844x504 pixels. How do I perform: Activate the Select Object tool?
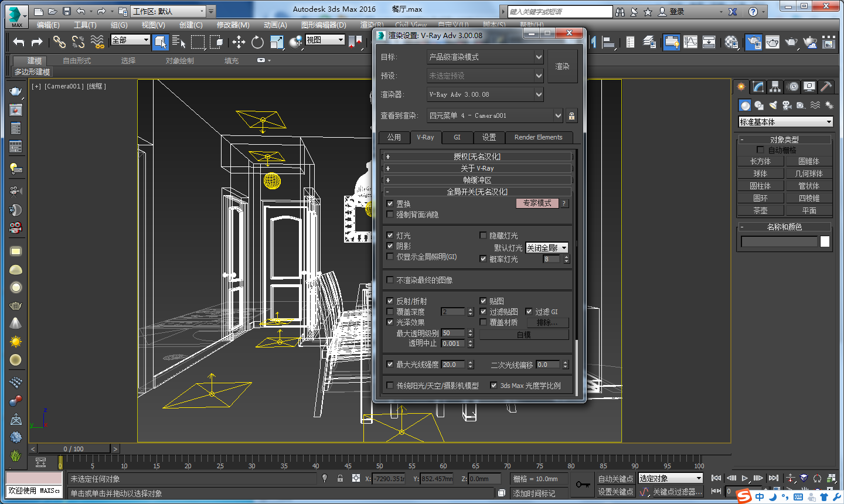click(160, 41)
